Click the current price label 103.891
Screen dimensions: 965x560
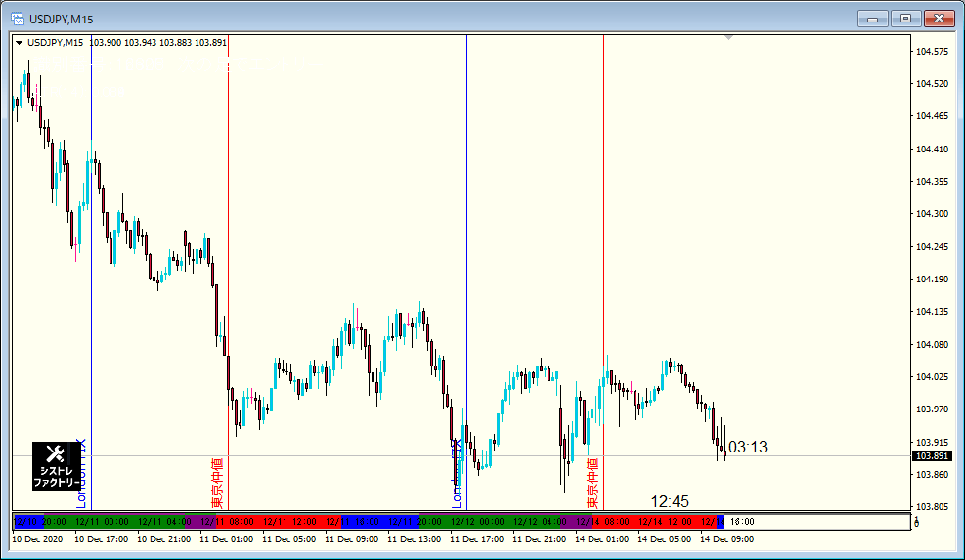pos(933,456)
